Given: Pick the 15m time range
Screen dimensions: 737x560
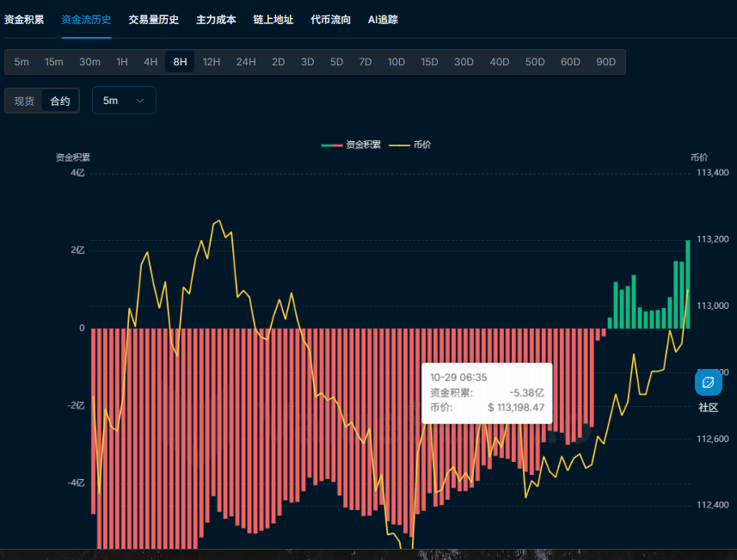Looking at the screenshot, I should pos(54,62).
